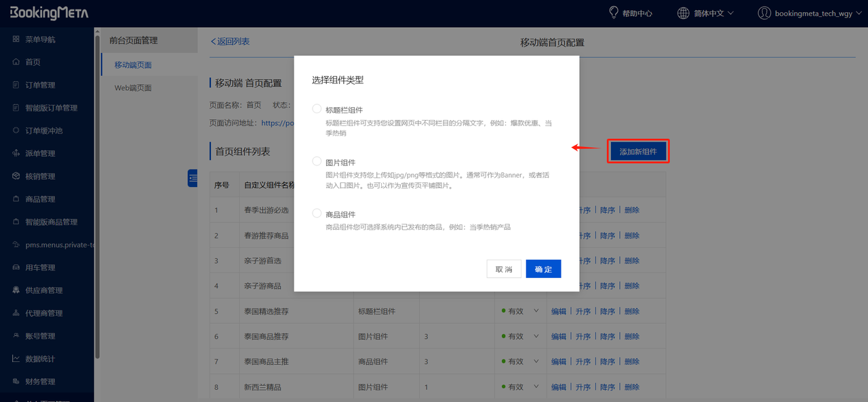Open 供应商管理 supplier management icon

point(15,289)
